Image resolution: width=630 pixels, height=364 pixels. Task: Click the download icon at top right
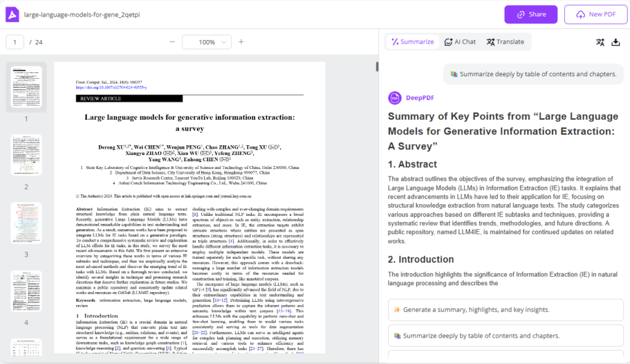[618, 42]
